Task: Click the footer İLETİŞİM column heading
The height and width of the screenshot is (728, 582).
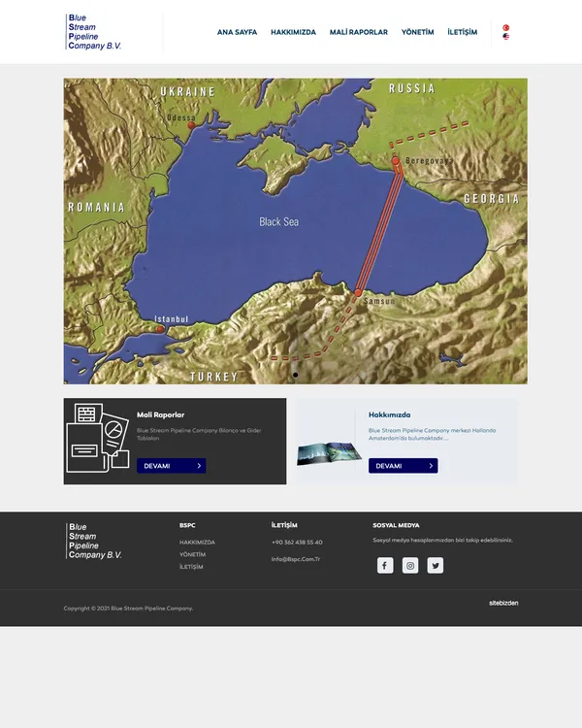Action: (284, 525)
